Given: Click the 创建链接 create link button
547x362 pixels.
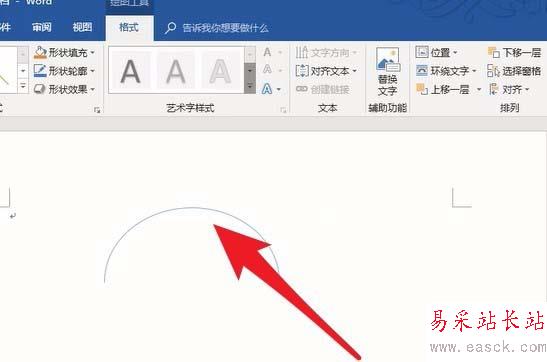Looking at the screenshot, I should [x=322, y=89].
